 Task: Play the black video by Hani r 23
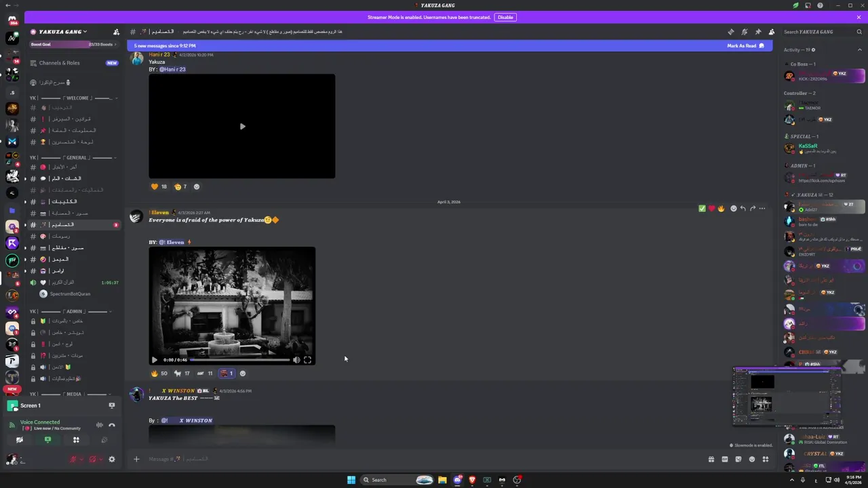(x=242, y=127)
